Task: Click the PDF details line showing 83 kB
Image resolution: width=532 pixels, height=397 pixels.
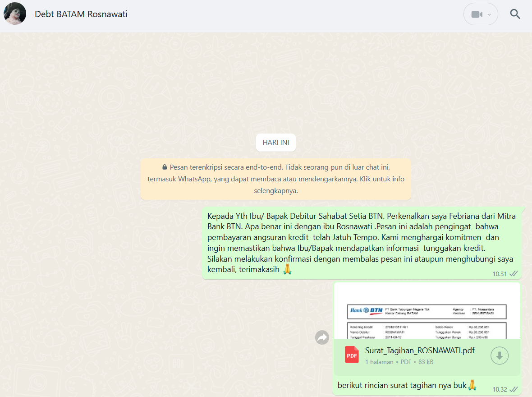Action: tap(399, 362)
